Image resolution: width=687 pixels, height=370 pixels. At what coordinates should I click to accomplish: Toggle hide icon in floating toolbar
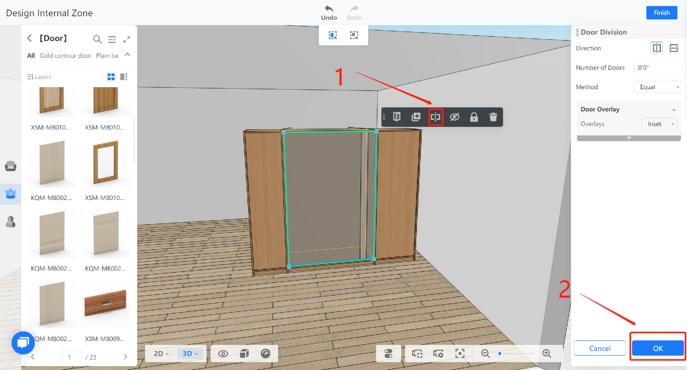pos(455,117)
